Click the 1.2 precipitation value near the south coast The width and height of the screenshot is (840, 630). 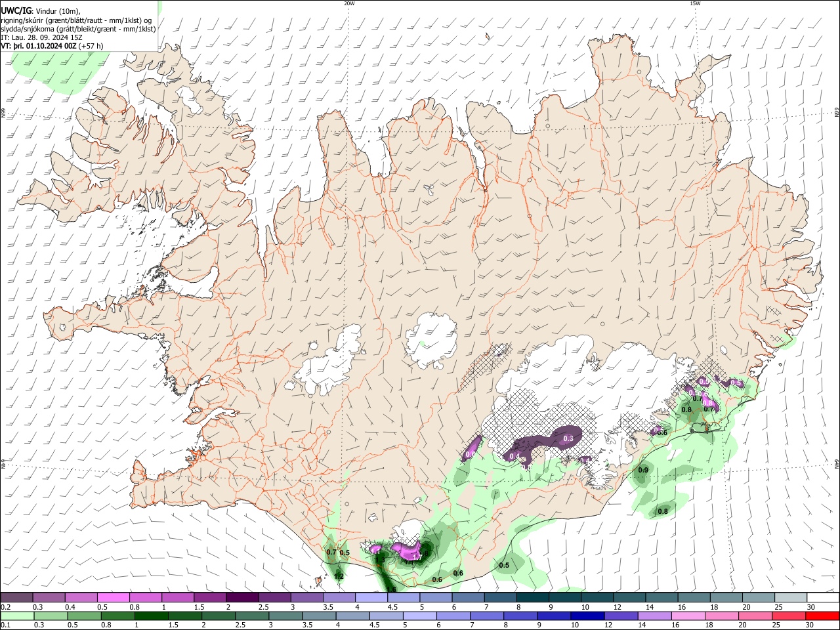[x=339, y=576]
